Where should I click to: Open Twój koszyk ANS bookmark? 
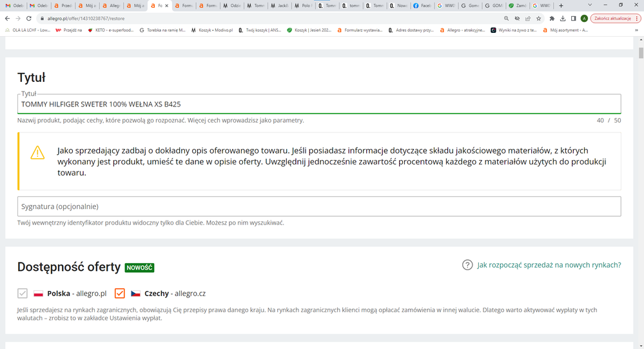pos(260,30)
